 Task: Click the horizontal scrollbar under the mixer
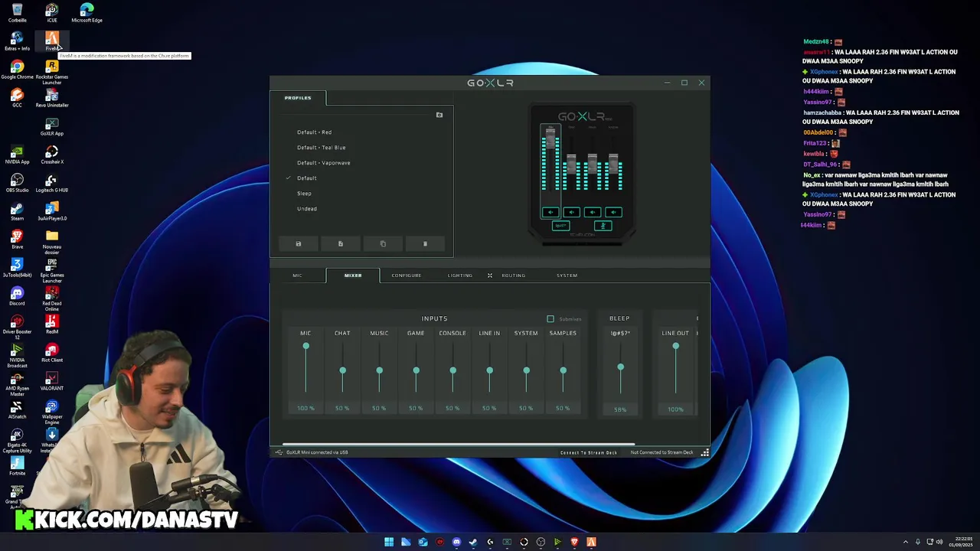459,445
